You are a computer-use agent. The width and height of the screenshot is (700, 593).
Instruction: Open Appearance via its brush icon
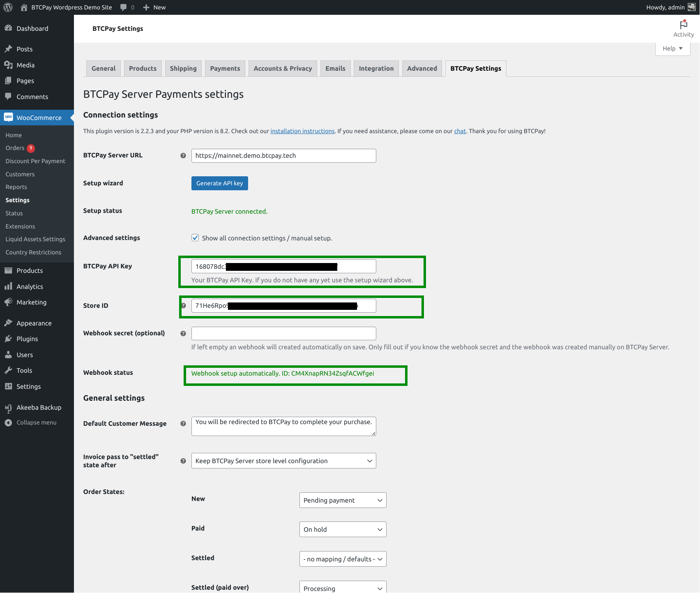coord(9,323)
